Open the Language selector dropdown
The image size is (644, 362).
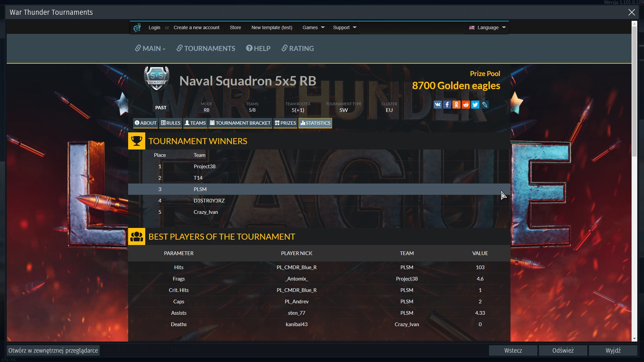click(487, 27)
